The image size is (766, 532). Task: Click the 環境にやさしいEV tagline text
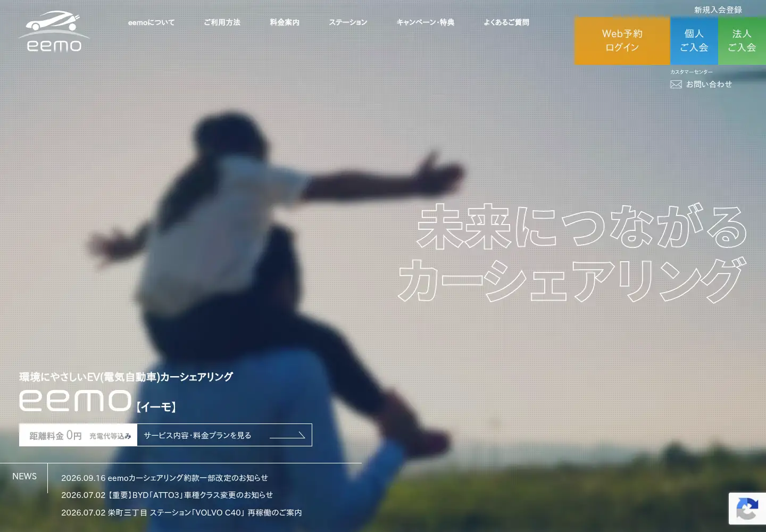point(126,377)
